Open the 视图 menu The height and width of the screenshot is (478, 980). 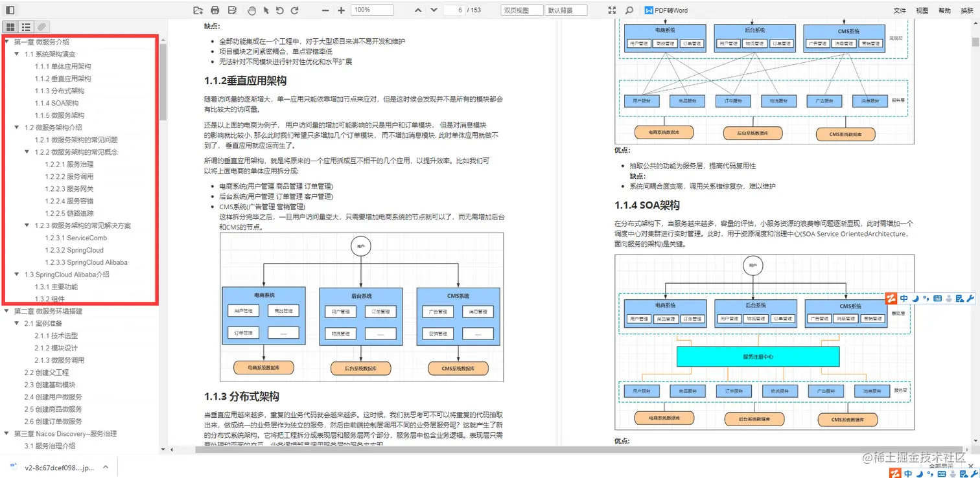click(922, 10)
